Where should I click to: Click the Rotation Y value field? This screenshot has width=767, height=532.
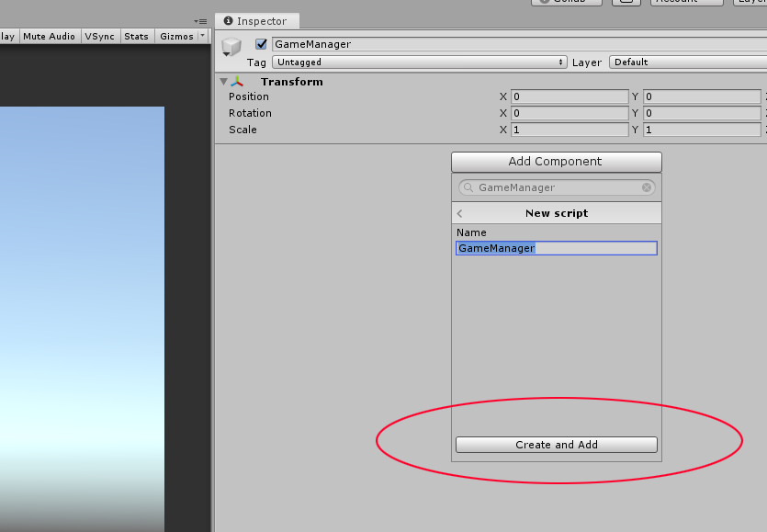point(702,113)
